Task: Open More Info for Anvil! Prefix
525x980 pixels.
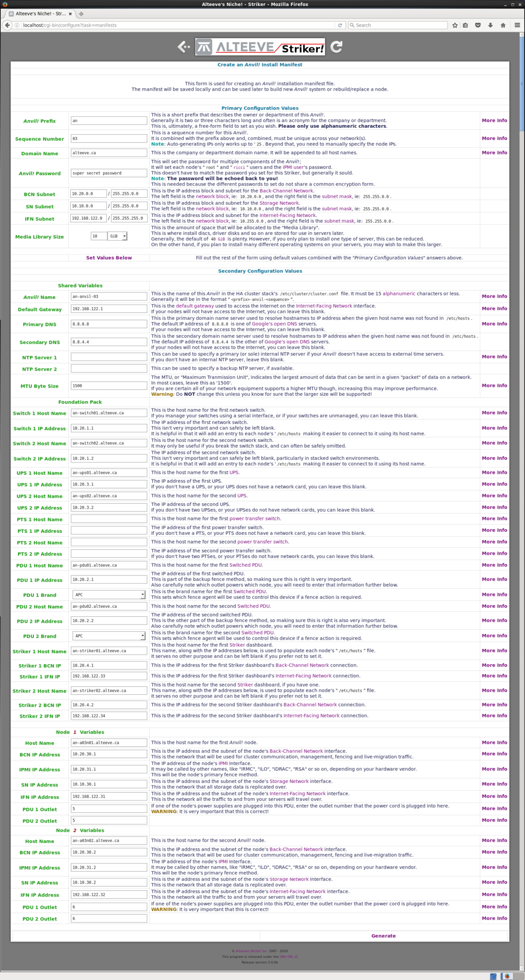Action: pyautogui.click(x=494, y=121)
